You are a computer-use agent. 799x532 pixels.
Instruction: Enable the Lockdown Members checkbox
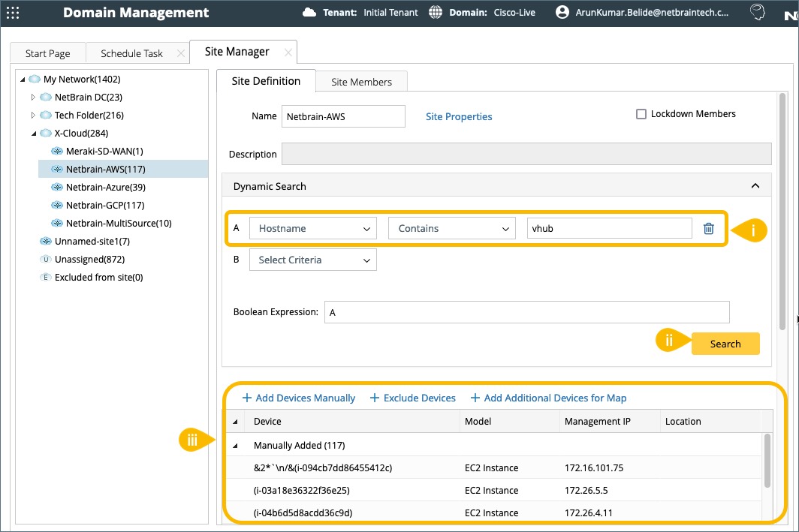pos(641,114)
